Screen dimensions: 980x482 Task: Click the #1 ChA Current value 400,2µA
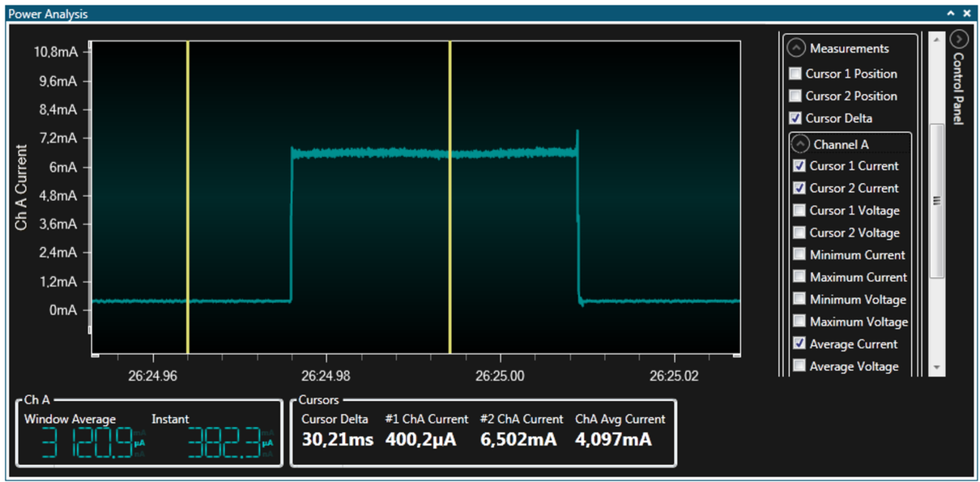pos(420,439)
